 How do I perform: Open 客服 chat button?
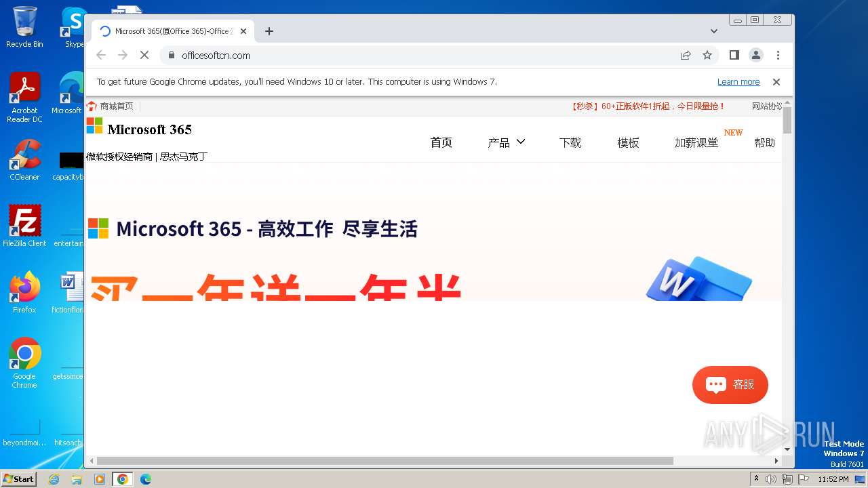pos(730,385)
